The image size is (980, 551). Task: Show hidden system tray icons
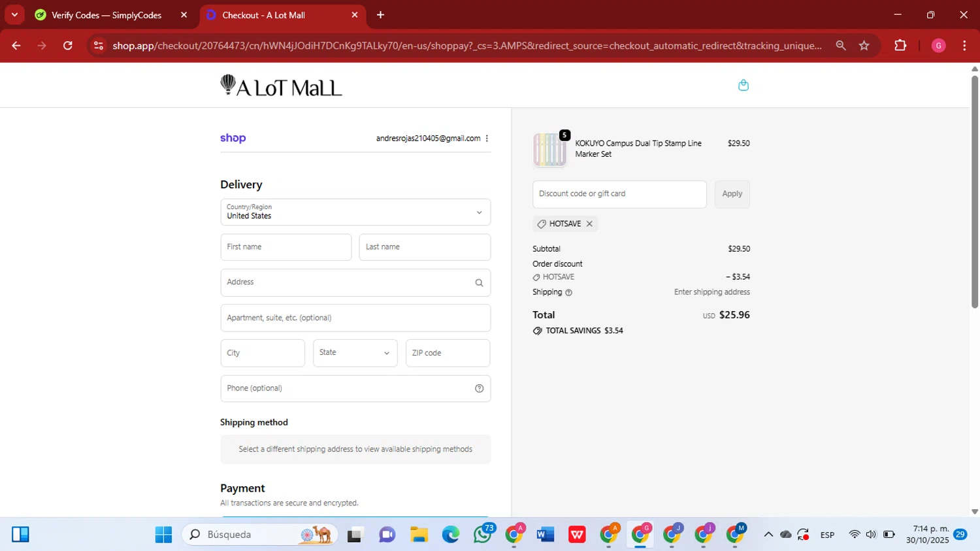768,535
